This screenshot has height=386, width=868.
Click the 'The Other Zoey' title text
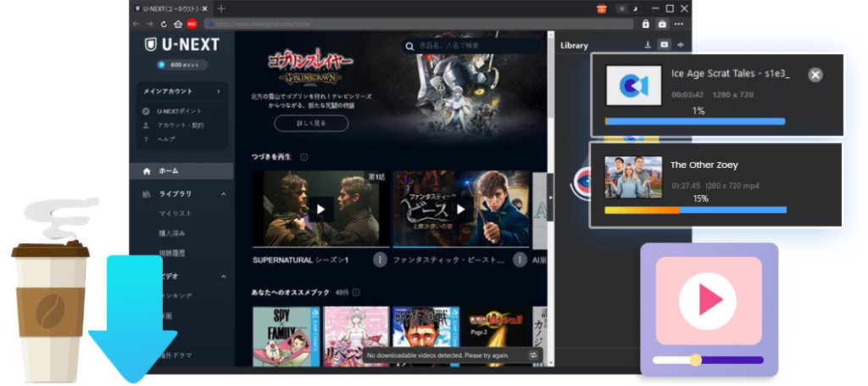pos(704,165)
